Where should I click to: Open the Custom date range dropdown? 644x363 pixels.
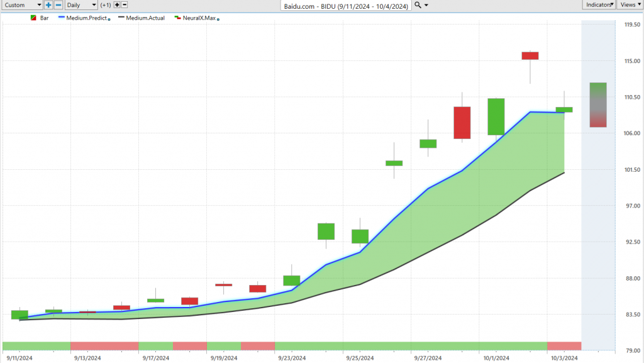point(22,5)
